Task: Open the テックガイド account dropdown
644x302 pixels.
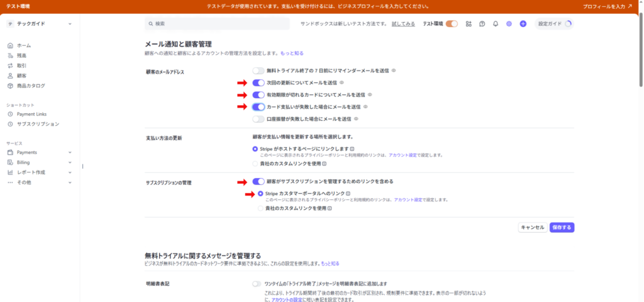Action: point(40,24)
